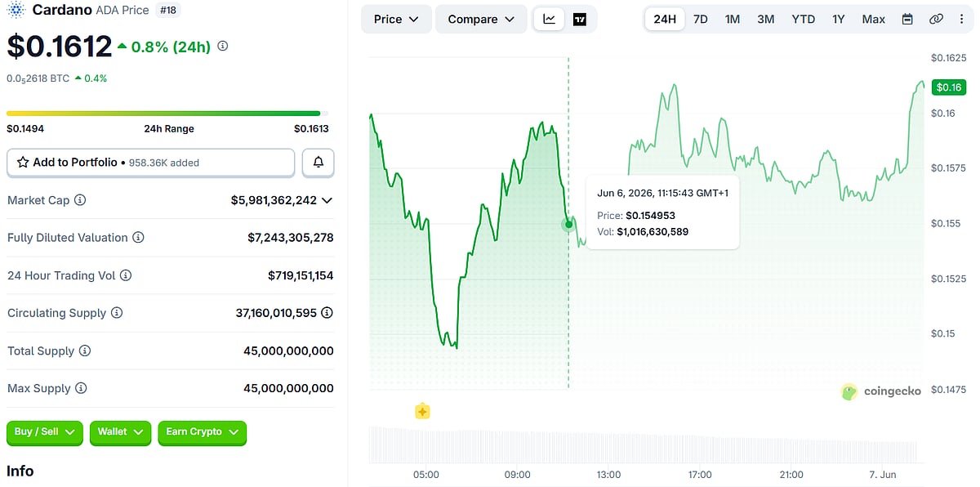Show Total Supply info icon

[85, 351]
